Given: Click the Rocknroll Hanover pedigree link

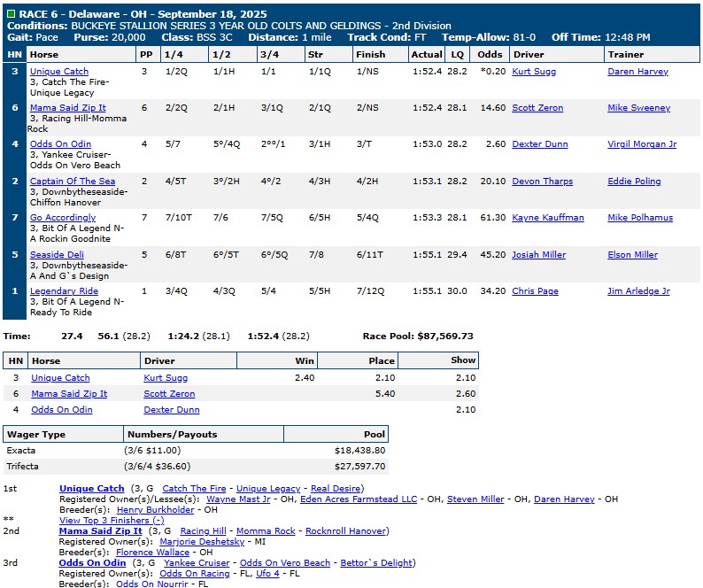Looking at the screenshot, I should [x=346, y=531].
